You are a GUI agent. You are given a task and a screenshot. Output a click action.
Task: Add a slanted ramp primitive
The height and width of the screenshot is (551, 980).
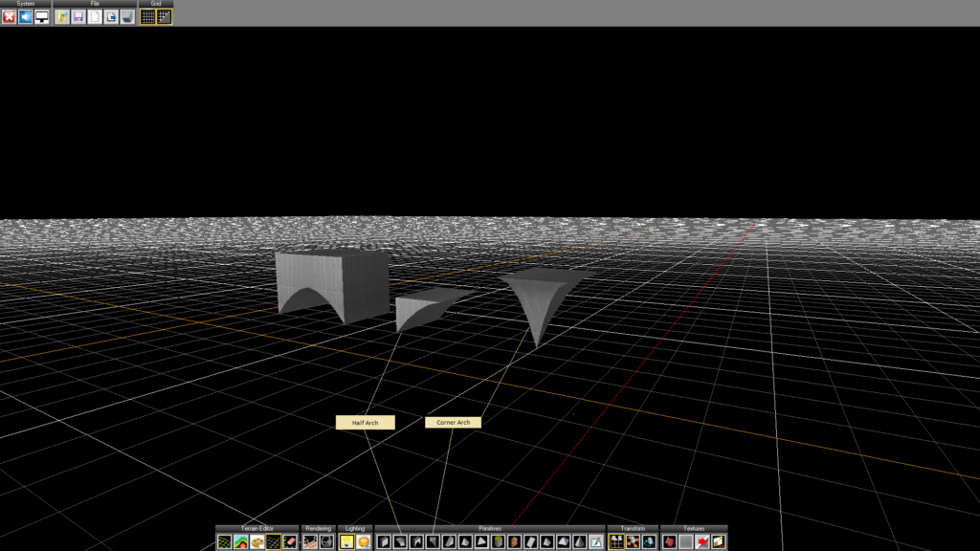449,541
